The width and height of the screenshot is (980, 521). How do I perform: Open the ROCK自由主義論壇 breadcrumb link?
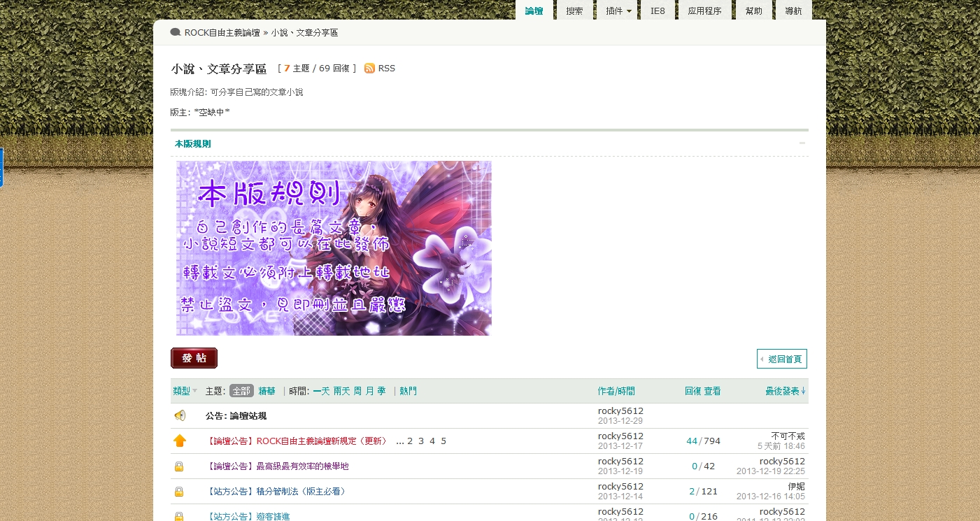click(x=222, y=33)
